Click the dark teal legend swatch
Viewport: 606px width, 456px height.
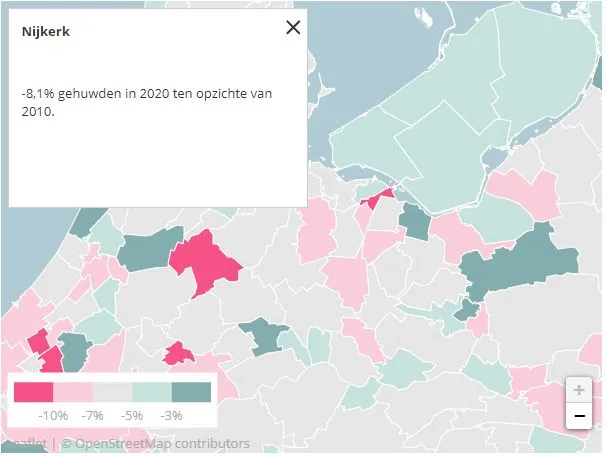tap(192, 391)
